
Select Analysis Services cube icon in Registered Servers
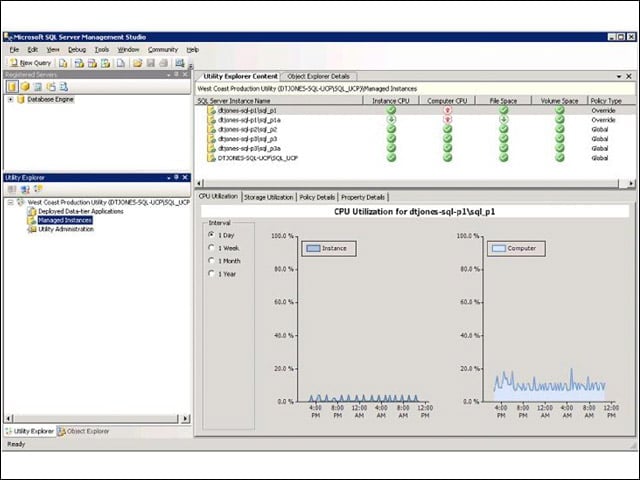tap(25, 87)
